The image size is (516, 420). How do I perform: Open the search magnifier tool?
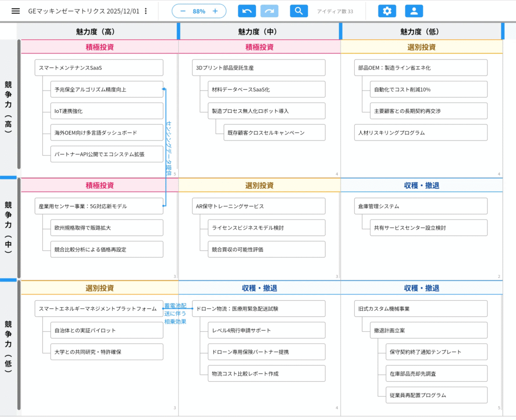(299, 11)
